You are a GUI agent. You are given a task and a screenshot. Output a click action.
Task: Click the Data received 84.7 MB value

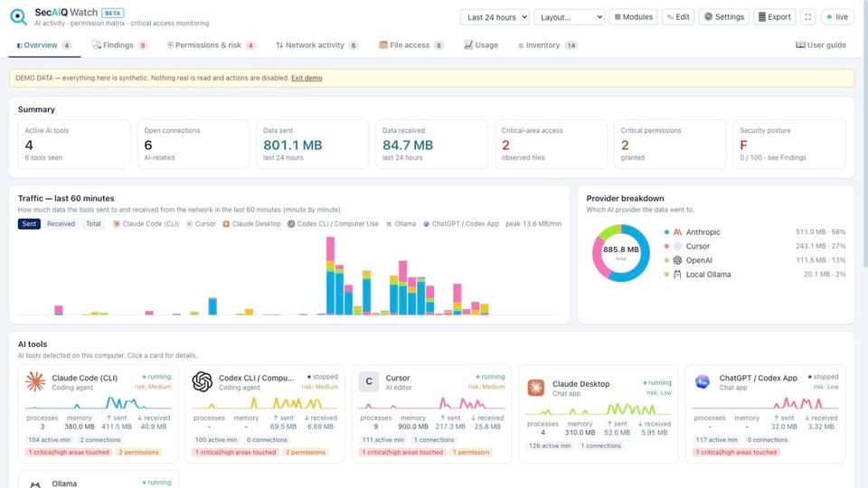tap(408, 145)
